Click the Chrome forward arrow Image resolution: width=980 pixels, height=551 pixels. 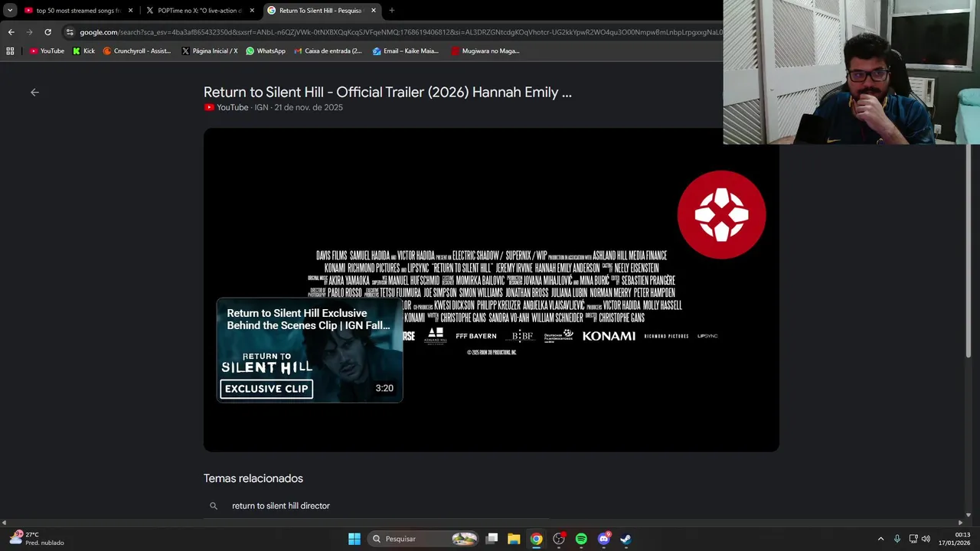pyautogui.click(x=29, y=32)
